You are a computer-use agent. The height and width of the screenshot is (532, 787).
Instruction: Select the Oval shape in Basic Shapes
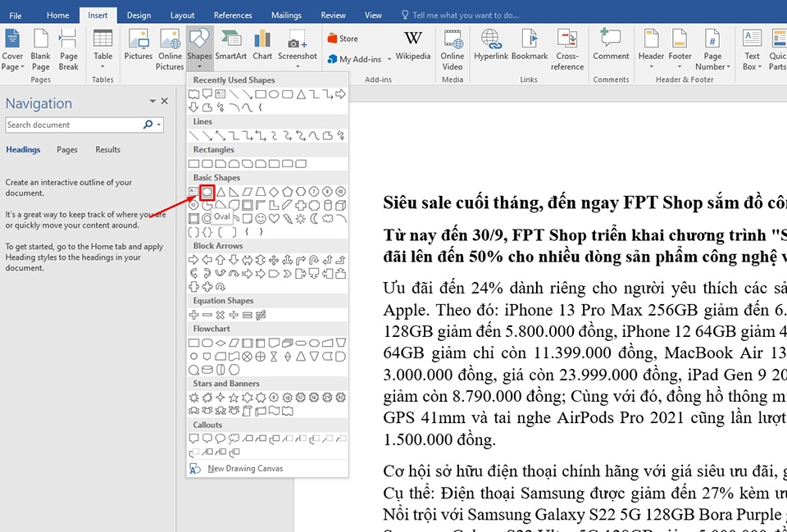[207, 192]
